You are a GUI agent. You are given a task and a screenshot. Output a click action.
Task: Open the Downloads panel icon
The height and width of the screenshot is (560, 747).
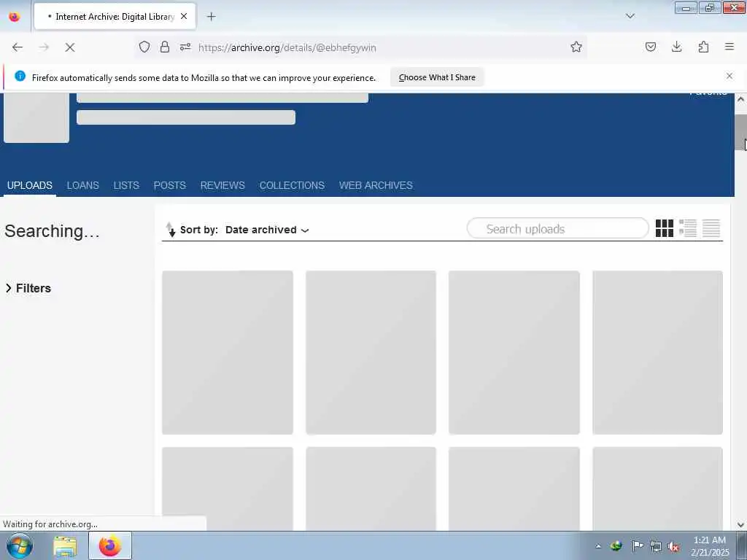tap(676, 47)
